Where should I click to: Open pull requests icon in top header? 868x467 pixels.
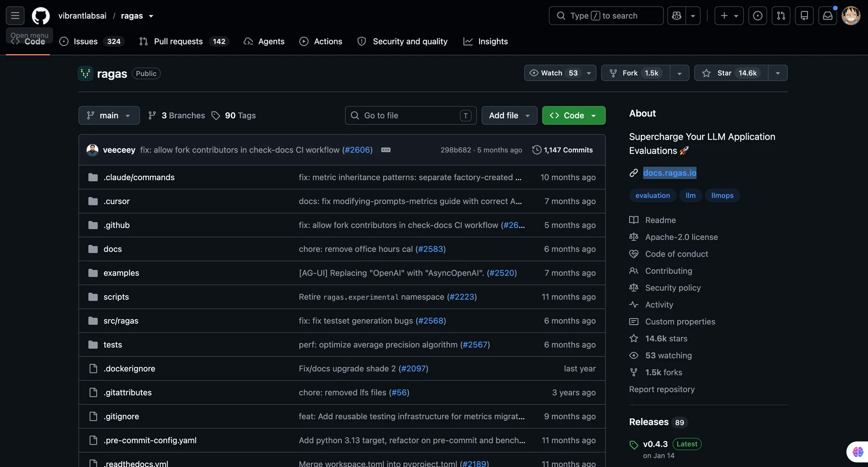[781, 16]
